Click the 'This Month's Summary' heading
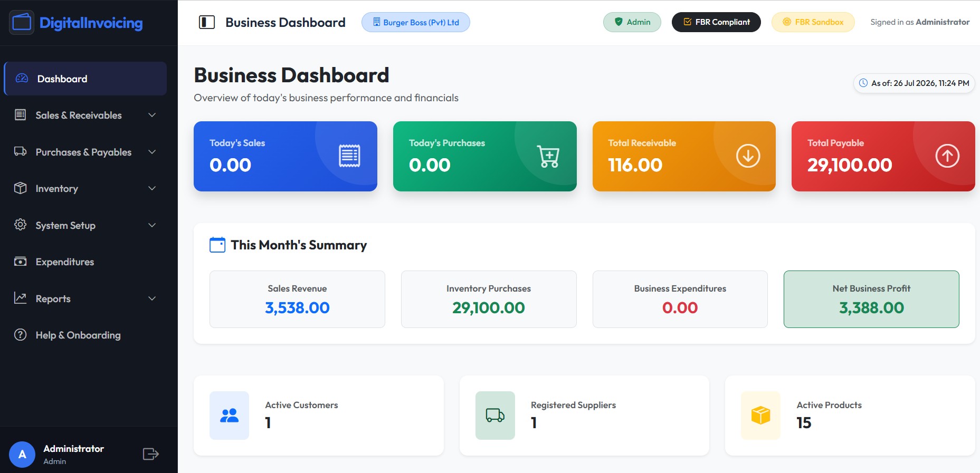 point(299,245)
